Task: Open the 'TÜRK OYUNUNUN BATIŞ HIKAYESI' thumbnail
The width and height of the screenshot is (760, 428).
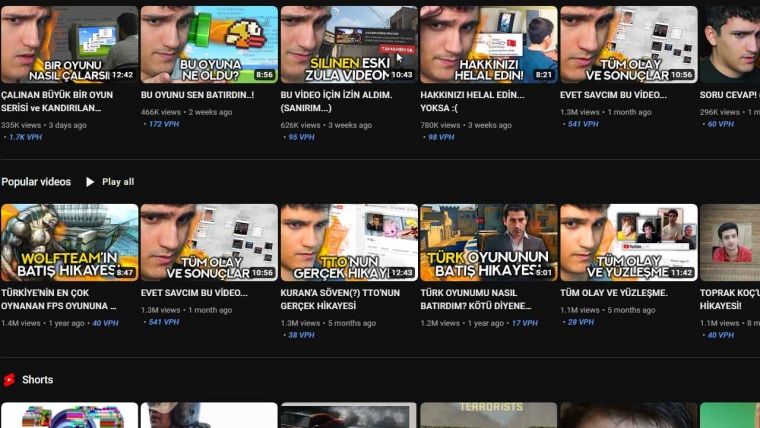Action: (489, 242)
